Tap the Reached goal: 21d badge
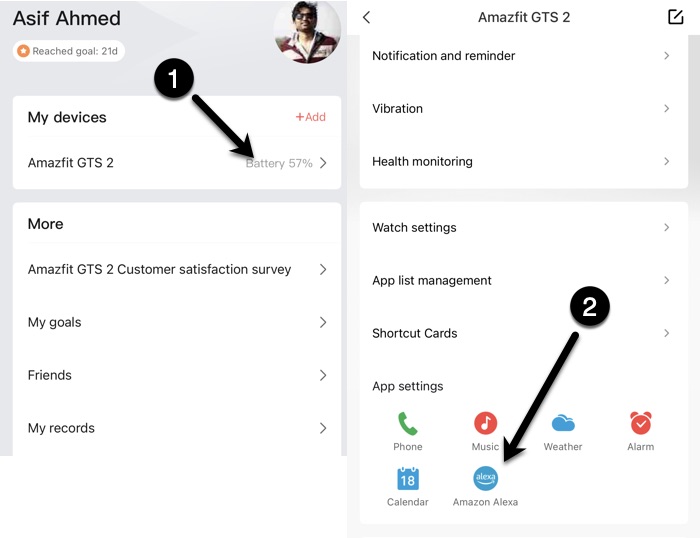This screenshot has height=538, width=700. click(69, 51)
